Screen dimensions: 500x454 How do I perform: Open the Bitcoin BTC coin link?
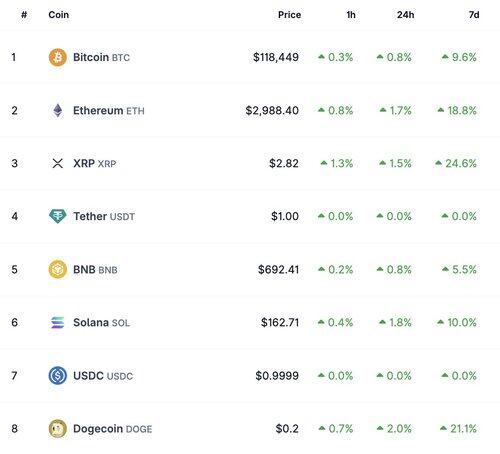click(101, 57)
